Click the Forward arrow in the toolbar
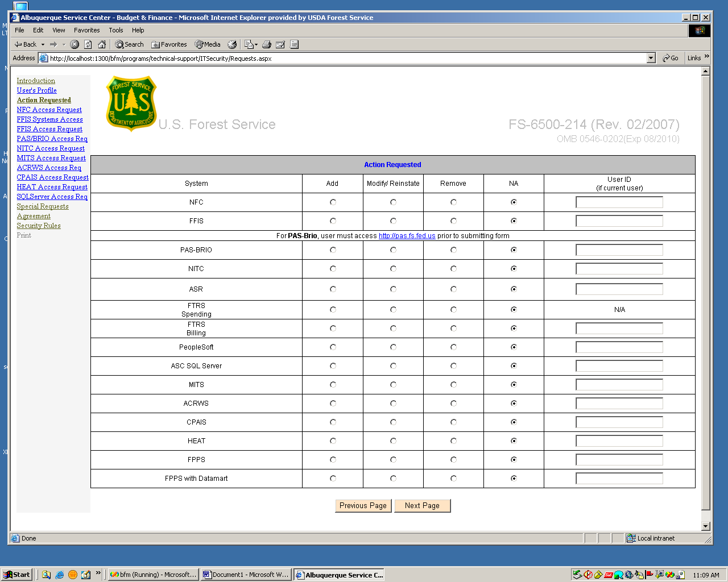This screenshot has height=582, width=728. pyautogui.click(x=53, y=44)
